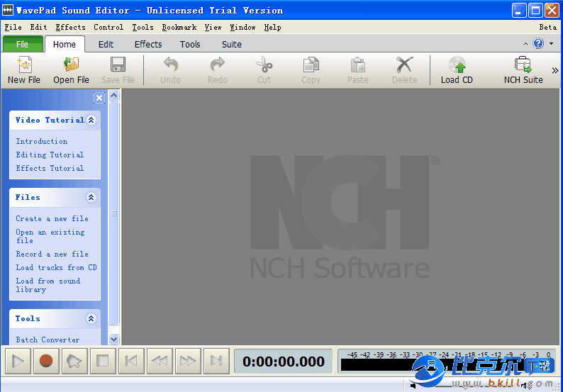Jump to end with Go to End button
The image size is (563, 392).
[216, 361]
